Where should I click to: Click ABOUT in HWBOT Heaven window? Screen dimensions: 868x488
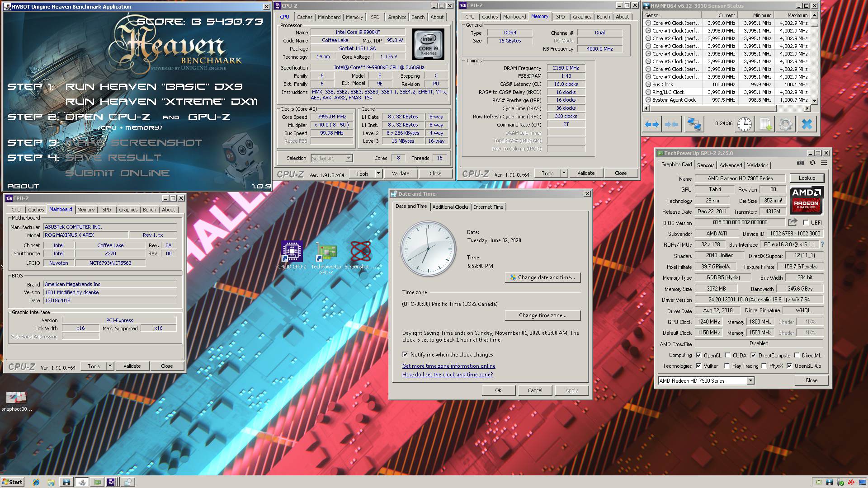coord(23,186)
